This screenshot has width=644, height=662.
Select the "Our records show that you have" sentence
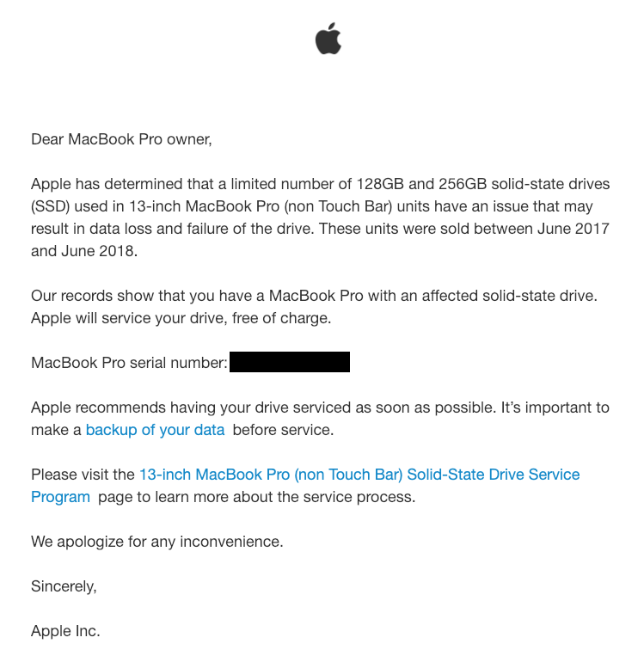[314, 296]
